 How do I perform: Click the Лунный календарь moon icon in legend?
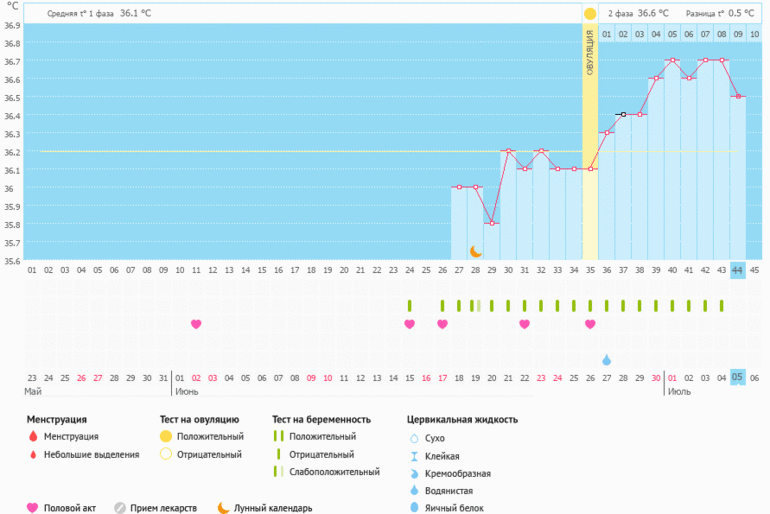pos(223,507)
